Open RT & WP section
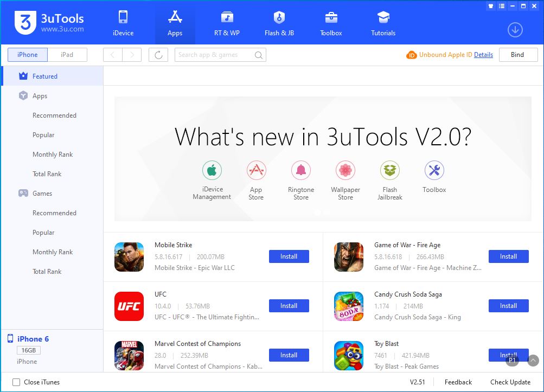544x392 pixels. [x=227, y=23]
